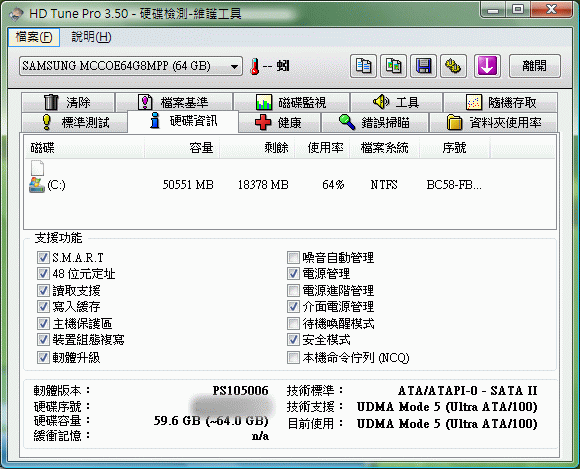Select the 50551 MB capacity cell
Screen dimensions: 580x469
click(188, 185)
